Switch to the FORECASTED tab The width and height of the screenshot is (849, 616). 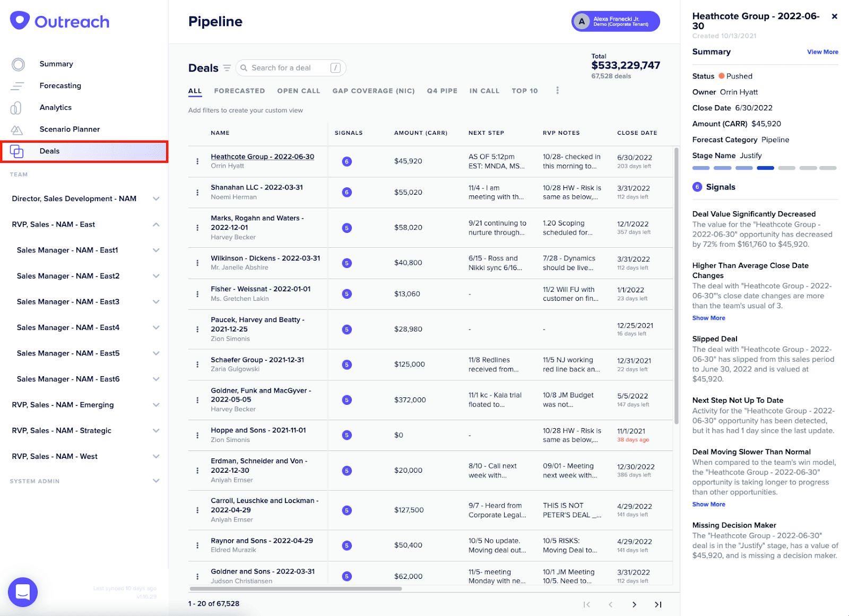pos(239,91)
